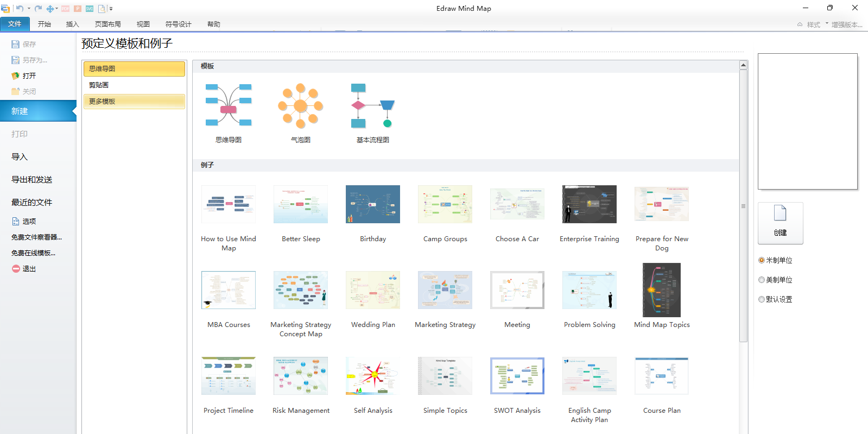Screen dimensions: 868x434
Task: Expand the customize quick access toolbar dropdown
Action: click(x=111, y=8)
